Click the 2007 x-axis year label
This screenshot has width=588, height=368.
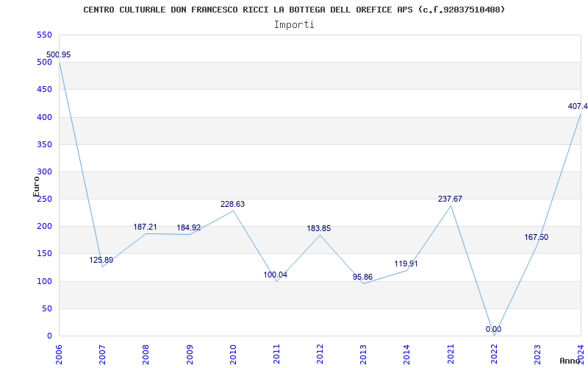pos(102,354)
